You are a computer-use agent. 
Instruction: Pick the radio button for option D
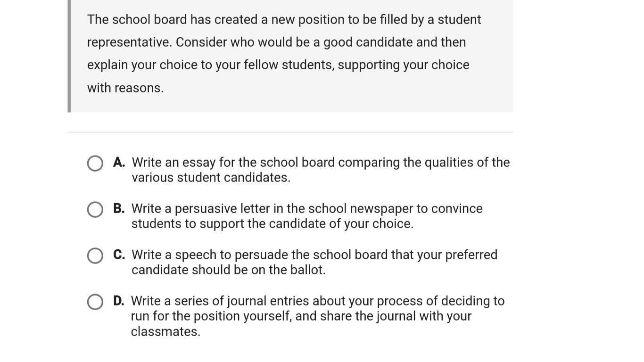click(x=95, y=302)
